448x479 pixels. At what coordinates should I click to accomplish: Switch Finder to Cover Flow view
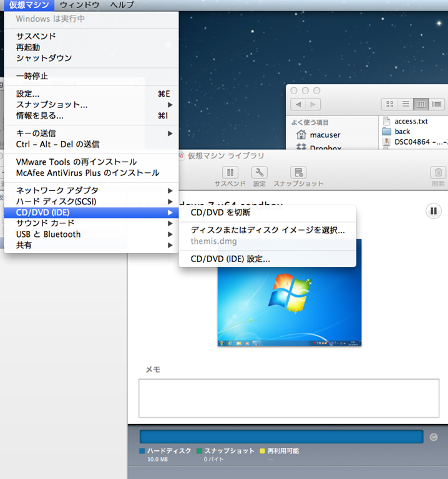coord(437,105)
